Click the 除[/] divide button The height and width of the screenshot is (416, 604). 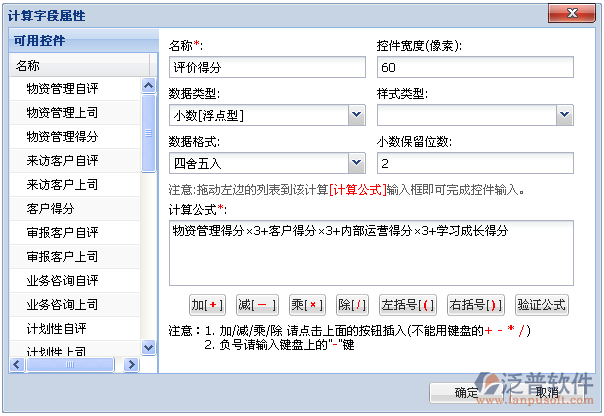(354, 304)
